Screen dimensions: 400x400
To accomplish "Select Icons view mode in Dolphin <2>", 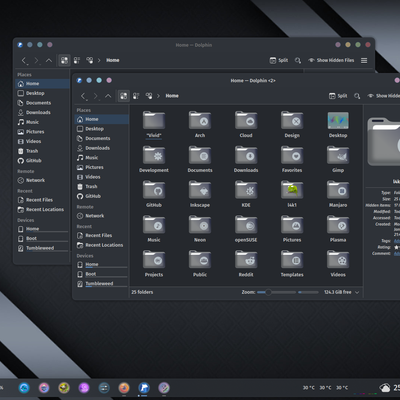I will click(x=124, y=96).
